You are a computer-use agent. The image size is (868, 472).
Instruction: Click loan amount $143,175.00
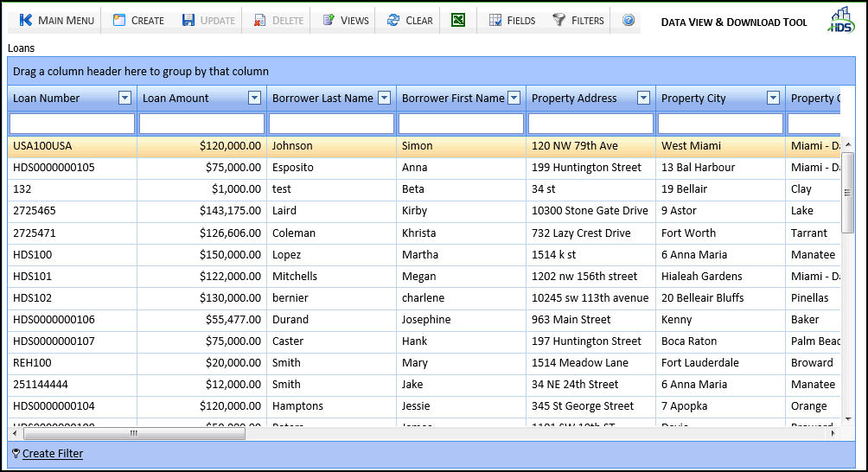coord(201,211)
